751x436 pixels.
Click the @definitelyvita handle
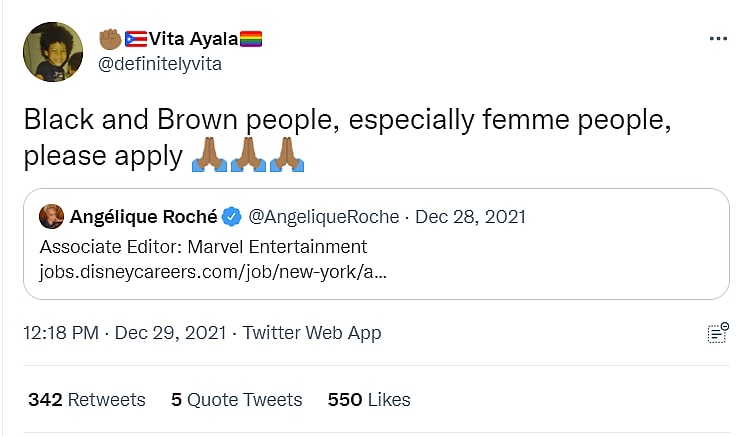[159, 64]
